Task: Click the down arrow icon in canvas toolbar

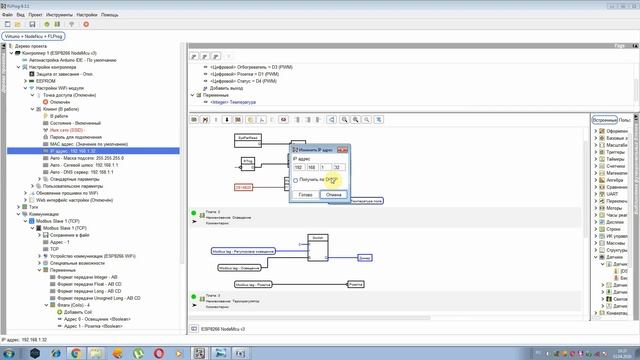Action: [x=227, y=120]
